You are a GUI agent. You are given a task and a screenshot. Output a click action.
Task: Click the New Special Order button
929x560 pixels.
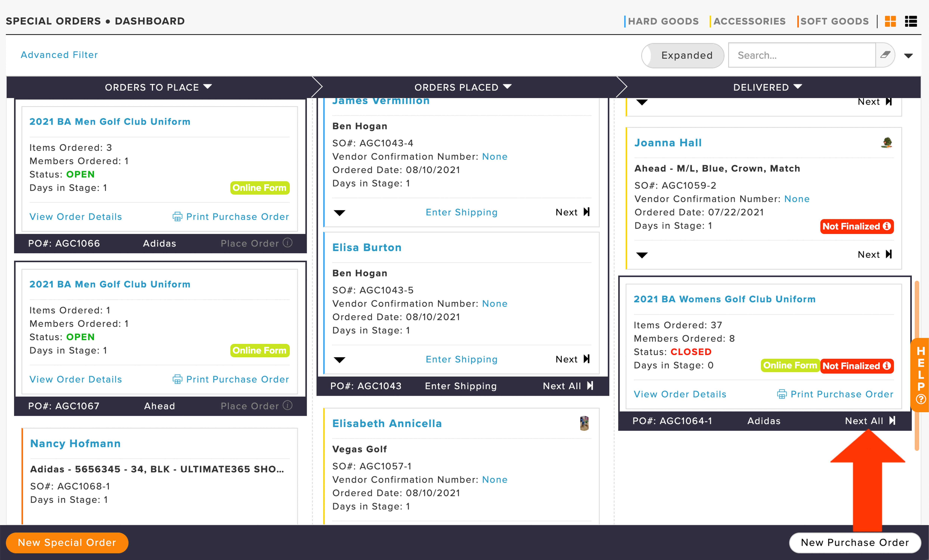coord(67,543)
